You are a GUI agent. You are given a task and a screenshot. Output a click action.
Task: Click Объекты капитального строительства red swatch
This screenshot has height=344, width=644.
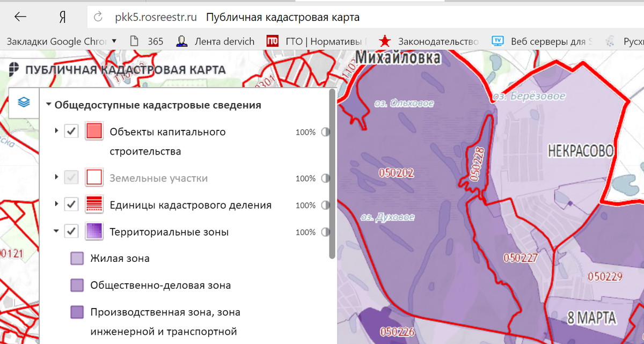pos(94,131)
